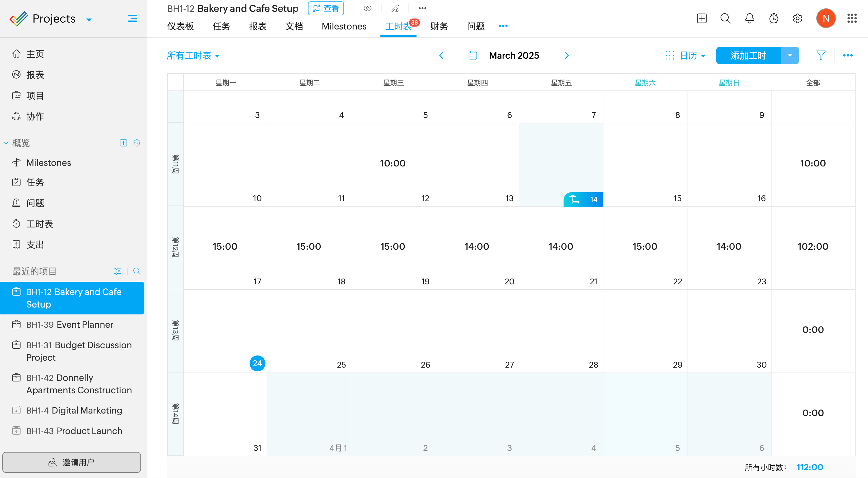The width and height of the screenshot is (868, 478).
Task: Switch to the 财务 tab
Action: coord(439,26)
